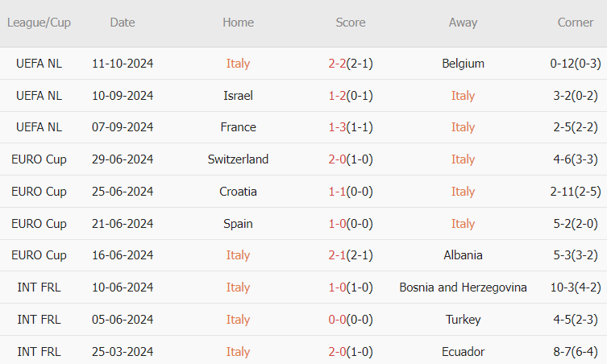Click the League/Cup column header
This screenshot has width=607, height=364.
pos(39,23)
